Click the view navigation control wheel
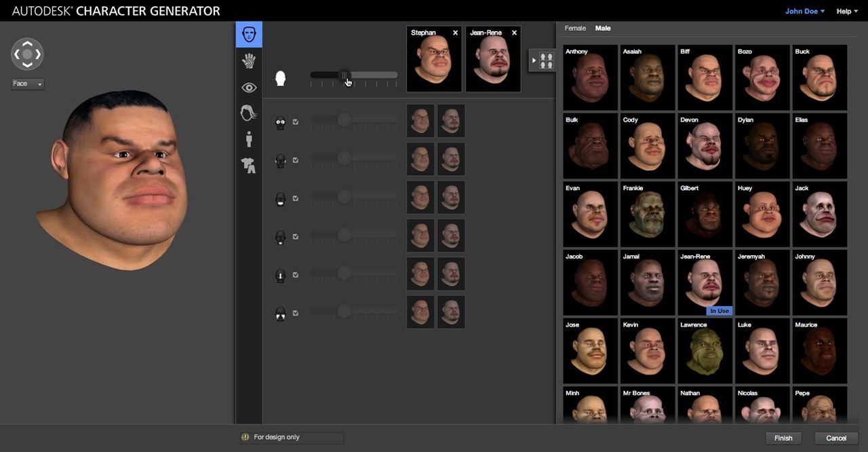Image resolution: width=868 pixels, height=452 pixels. pos(27,54)
